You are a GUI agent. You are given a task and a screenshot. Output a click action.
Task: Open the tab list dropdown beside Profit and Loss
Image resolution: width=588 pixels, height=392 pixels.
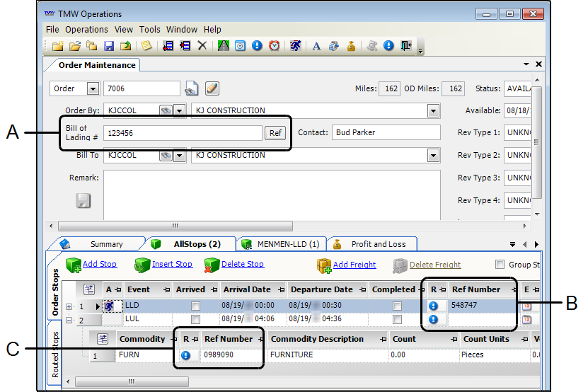point(512,244)
